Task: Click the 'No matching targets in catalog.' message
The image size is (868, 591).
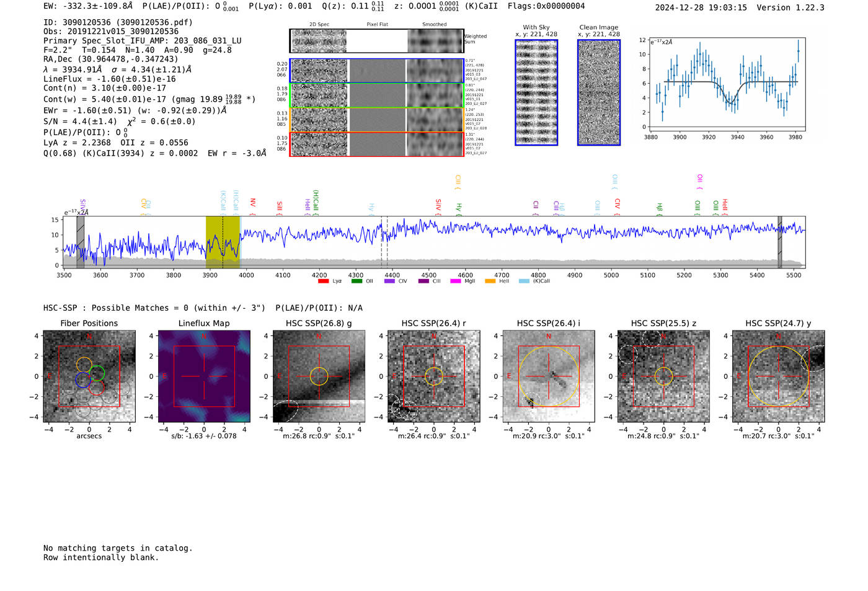Action: 118,548
